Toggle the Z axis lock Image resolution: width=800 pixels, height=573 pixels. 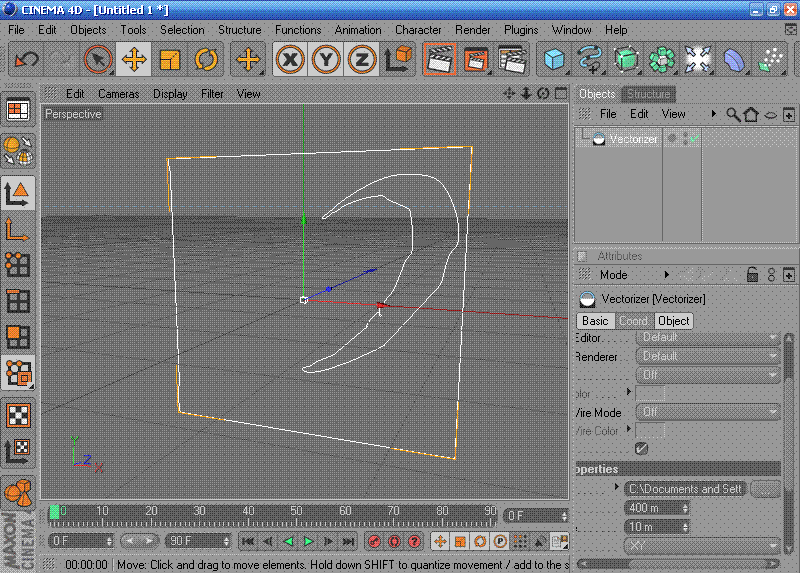tap(361, 60)
